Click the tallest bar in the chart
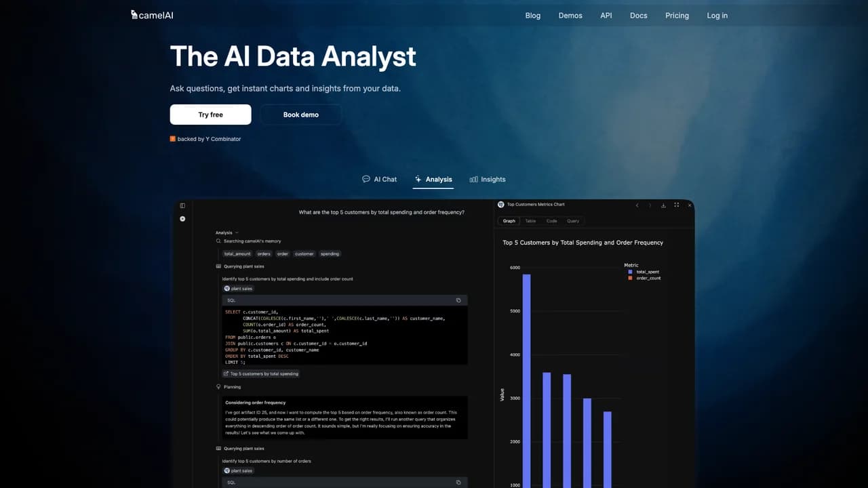The height and width of the screenshot is (488, 868). [526, 381]
